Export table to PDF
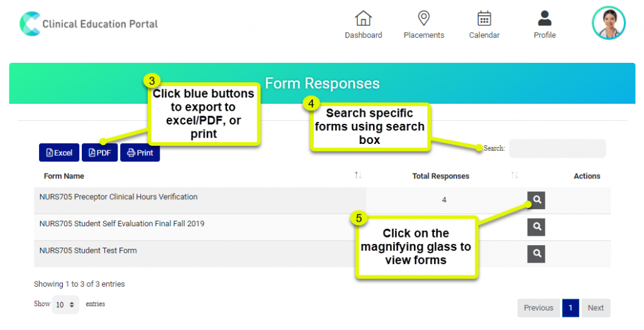 100,153
